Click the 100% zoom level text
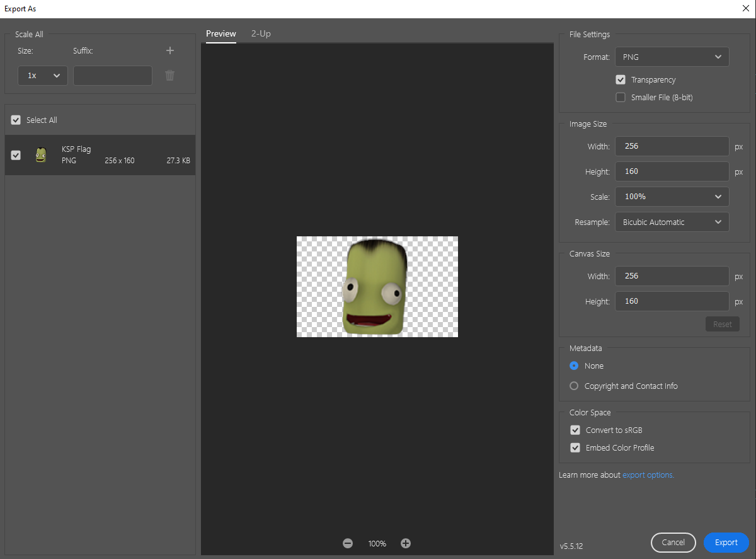The width and height of the screenshot is (756, 559). click(377, 543)
